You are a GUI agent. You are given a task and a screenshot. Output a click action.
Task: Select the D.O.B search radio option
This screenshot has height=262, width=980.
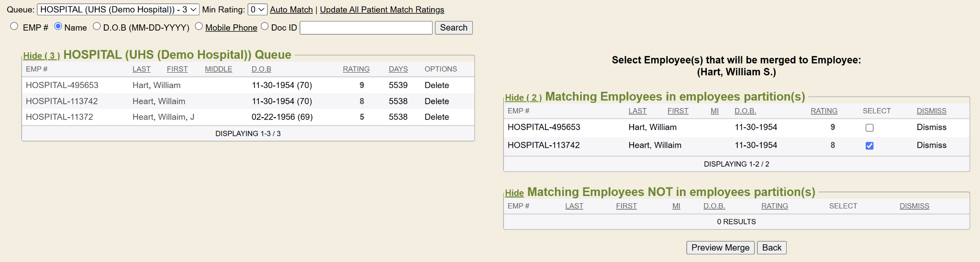point(97,26)
